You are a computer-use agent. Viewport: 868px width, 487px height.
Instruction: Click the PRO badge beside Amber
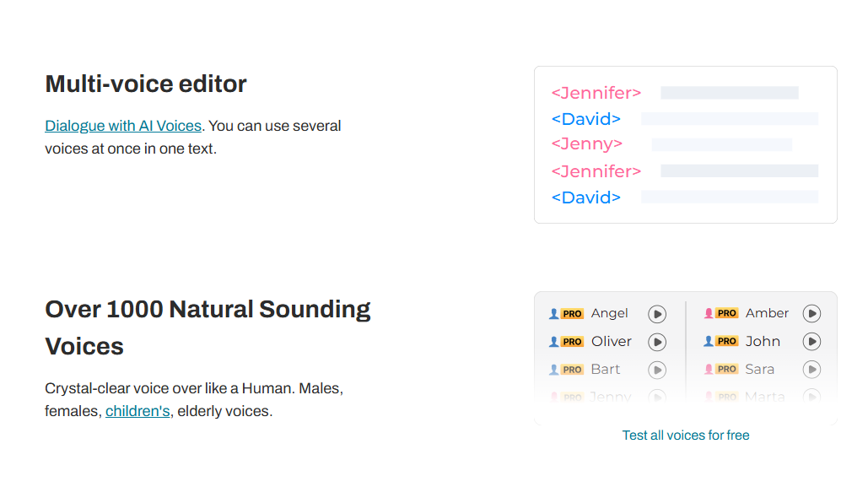[x=727, y=313]
